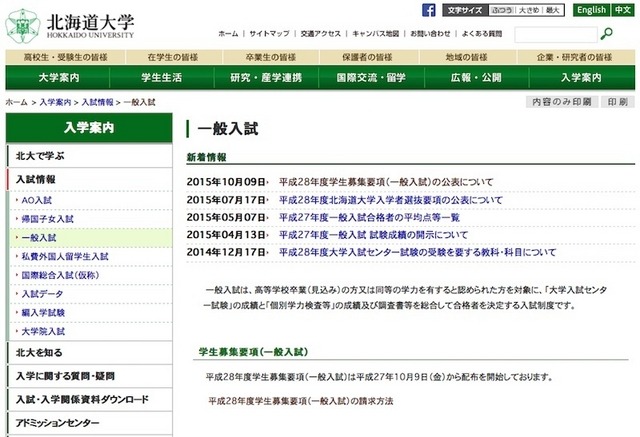640x437 pixels.
Task: Expand the アドミッションセンター sidebar section
Action: [89, 423]
